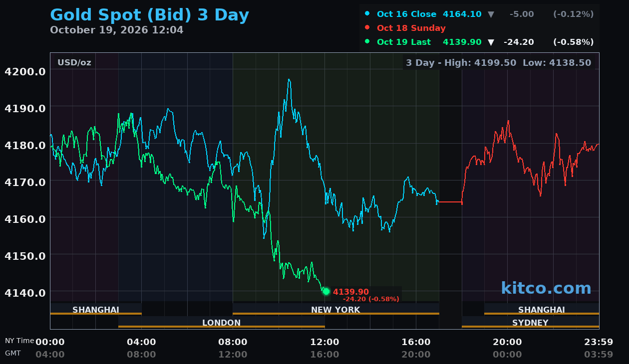This screenshot has width=629, height=364.
Task: Click the kitco.com logo
Action: [x=546, y=288]
